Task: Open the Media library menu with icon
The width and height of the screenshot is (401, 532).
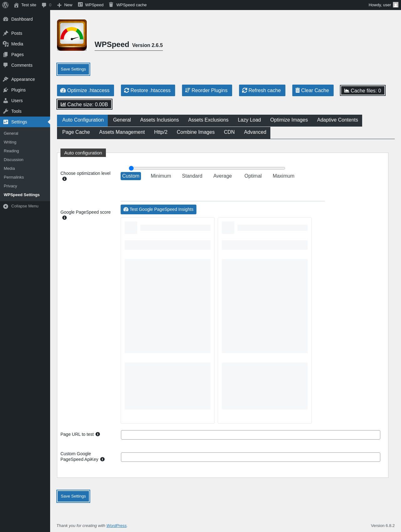Action: [25, 44]
